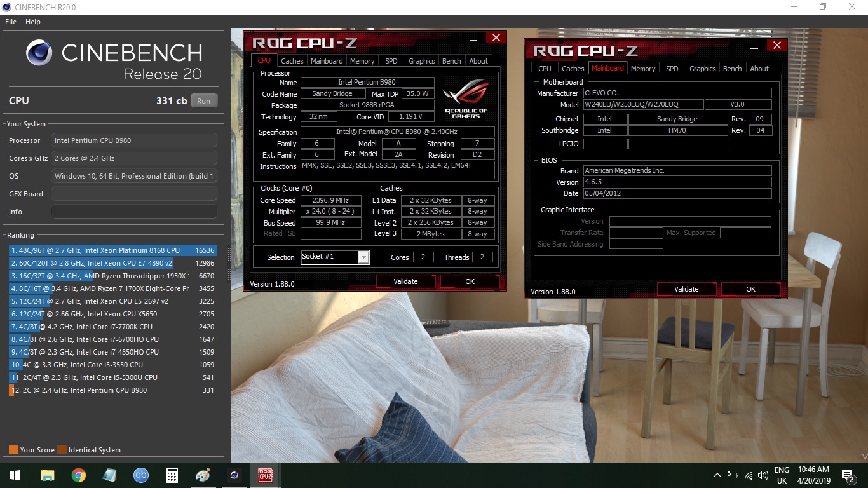Select the CPU tab in right CPU-Z window
868x488 pixels.
point(545,69)
